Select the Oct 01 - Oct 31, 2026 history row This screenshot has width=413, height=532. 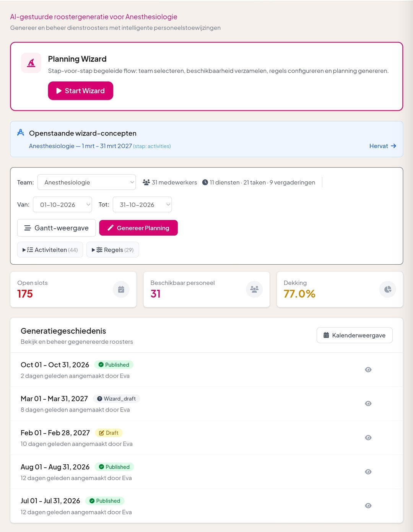tap(206, 370)
